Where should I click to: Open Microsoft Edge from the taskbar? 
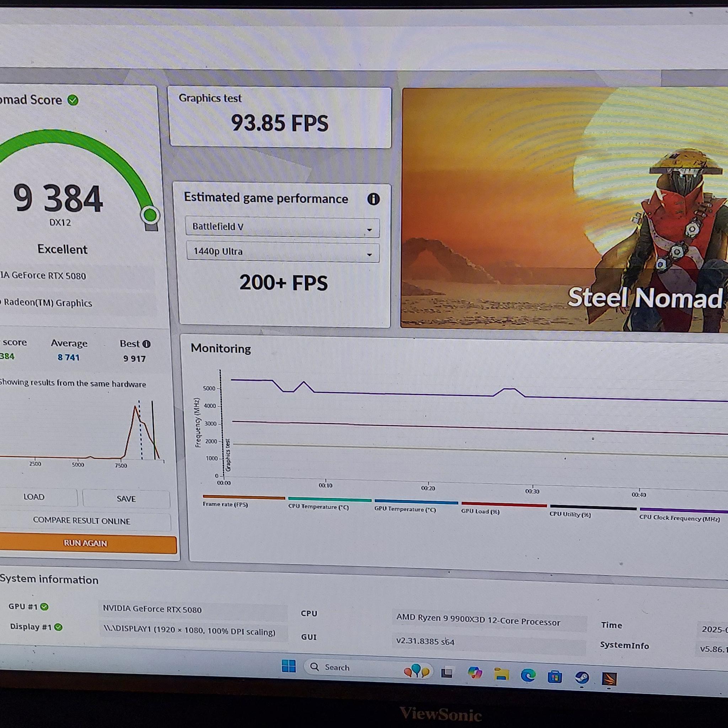(528, 676)
